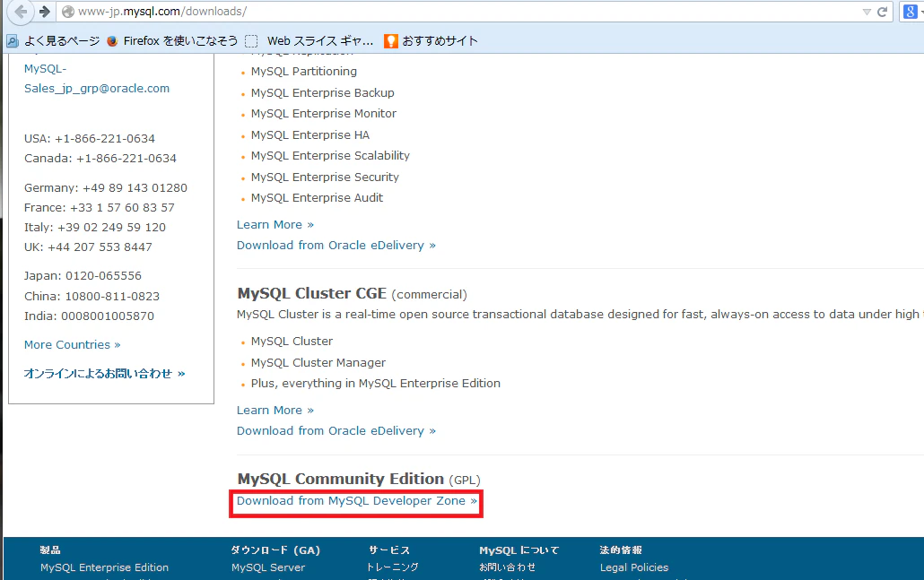Open the More Countries link
The image size is (924, 580).
click(72, 344)
